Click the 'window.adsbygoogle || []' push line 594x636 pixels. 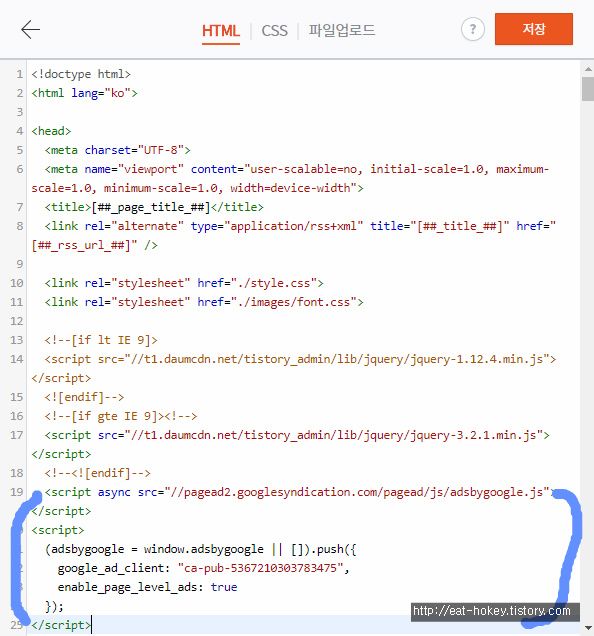click(x=200, y=549)
